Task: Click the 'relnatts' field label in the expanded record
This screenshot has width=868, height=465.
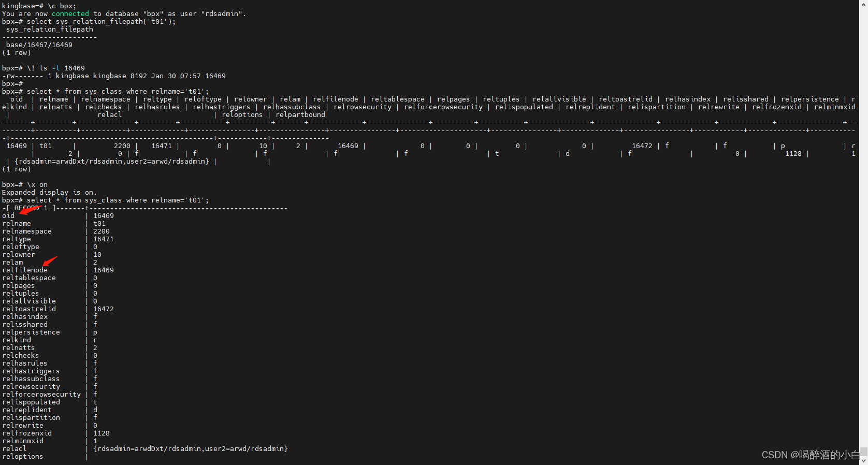Action: [19, 348]
